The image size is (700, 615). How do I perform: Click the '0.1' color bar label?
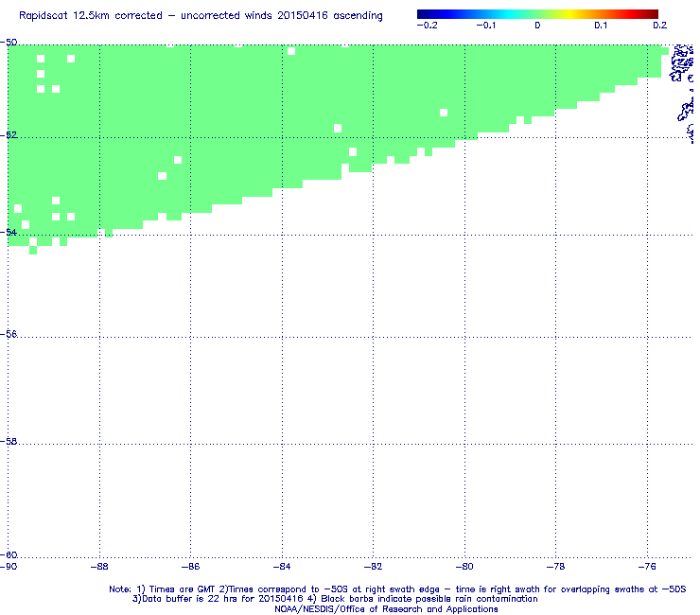(x=601, y=26)
